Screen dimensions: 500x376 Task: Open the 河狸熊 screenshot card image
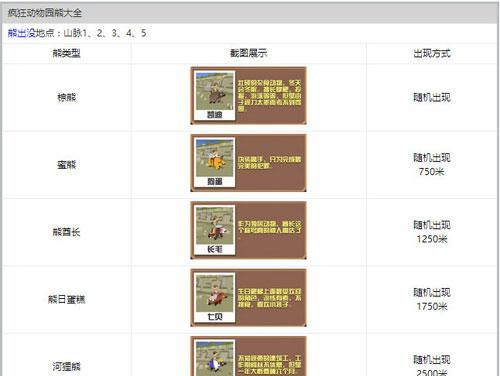click(x=248, y=356)
